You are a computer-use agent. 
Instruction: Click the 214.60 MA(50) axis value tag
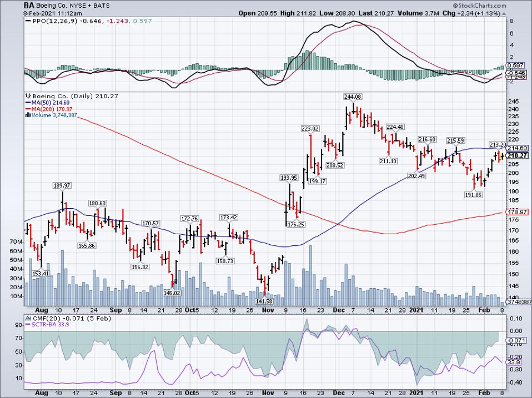point(517,148)
